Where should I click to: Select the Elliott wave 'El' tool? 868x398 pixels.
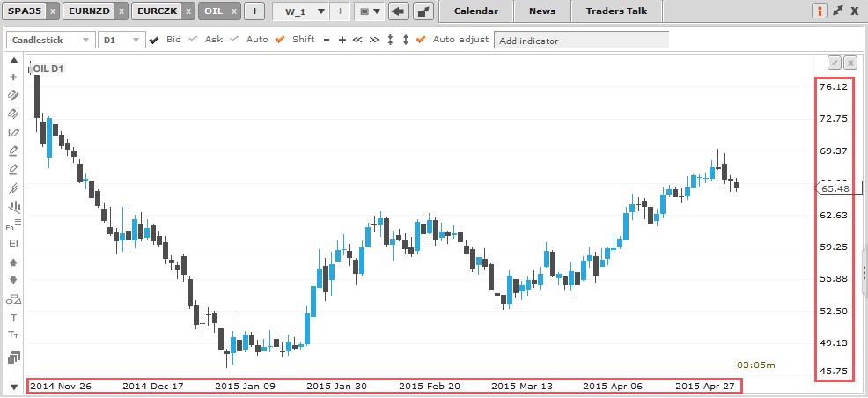coord(13,242)
